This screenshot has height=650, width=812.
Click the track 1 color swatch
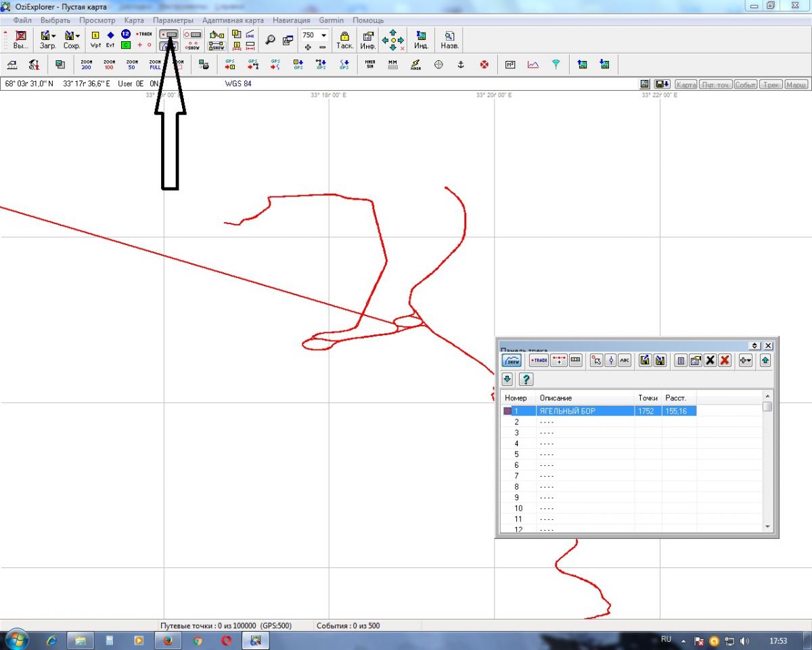(x=507, y=411)
